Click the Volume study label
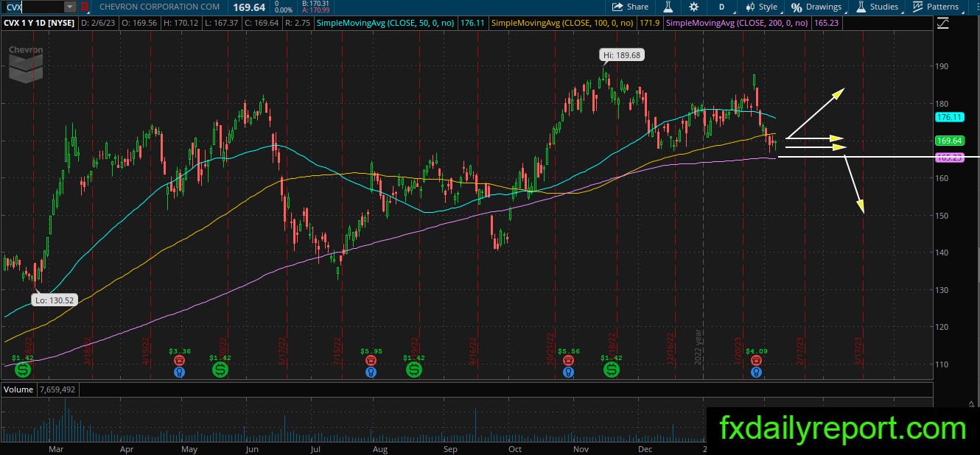This screenshot has width=980, height=455. click(18, 389)
